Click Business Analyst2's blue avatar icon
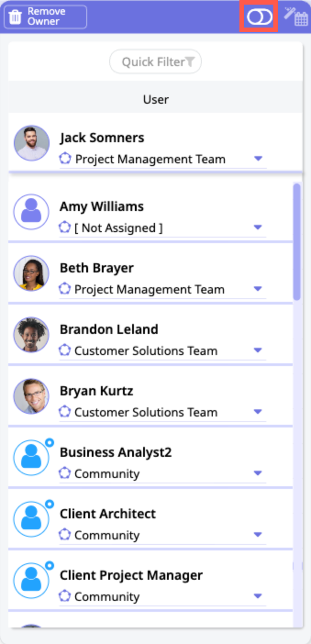This screenshot has height=644, width=311. (x=31, y=458)
